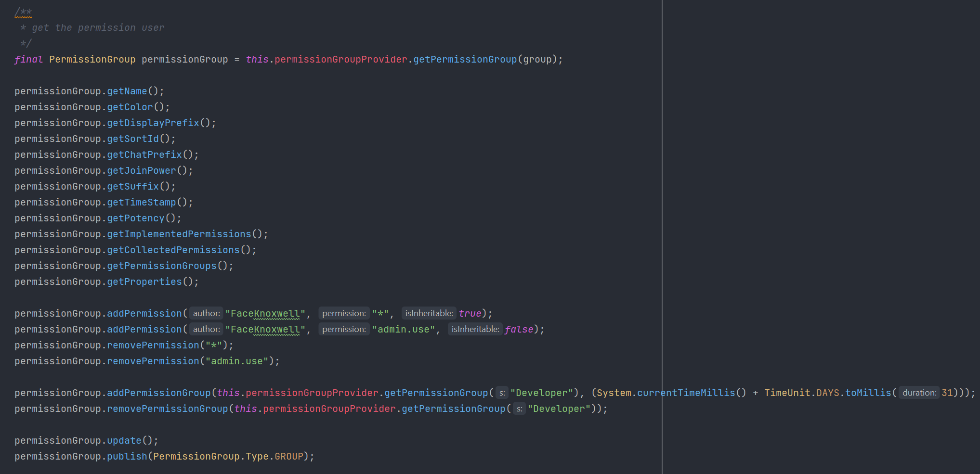980x474 pixels.
Task: Click the getPotency method call
Action: click(x=136, y=218)
